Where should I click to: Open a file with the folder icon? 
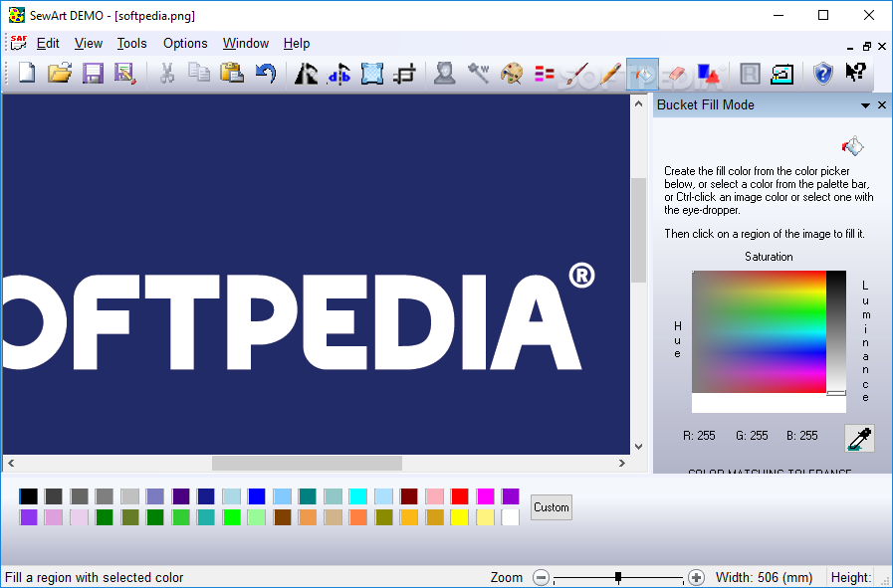tap(60, 74)
